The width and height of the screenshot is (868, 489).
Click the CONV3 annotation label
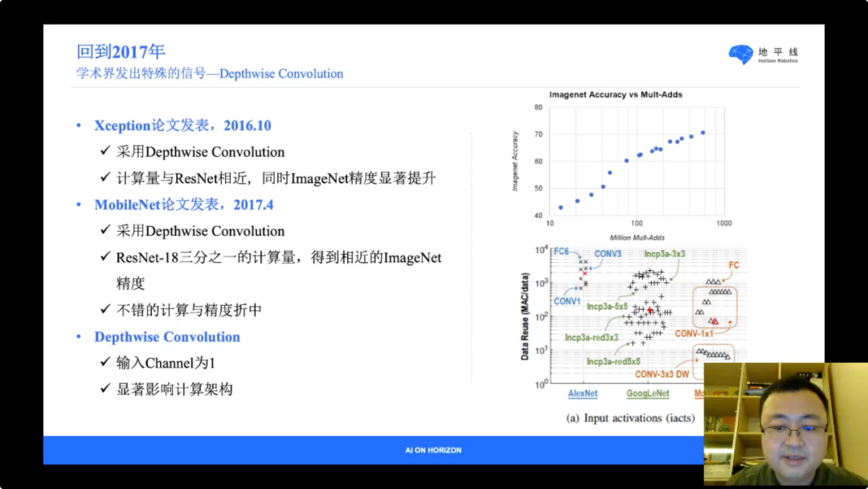[x=608, y=253]
